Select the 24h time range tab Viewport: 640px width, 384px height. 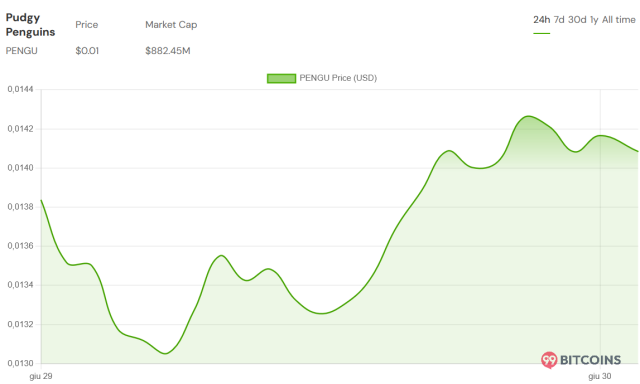click(542, 20)
